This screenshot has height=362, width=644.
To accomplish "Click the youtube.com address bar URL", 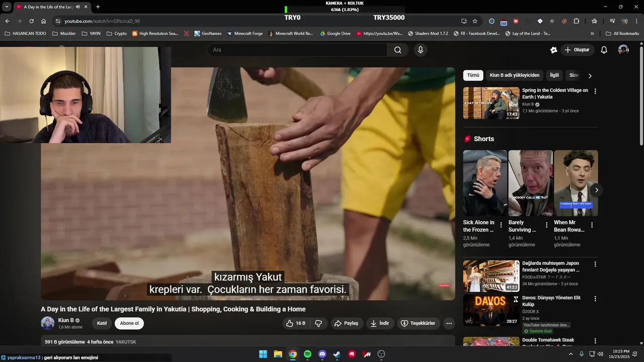I will click(102, 21).
